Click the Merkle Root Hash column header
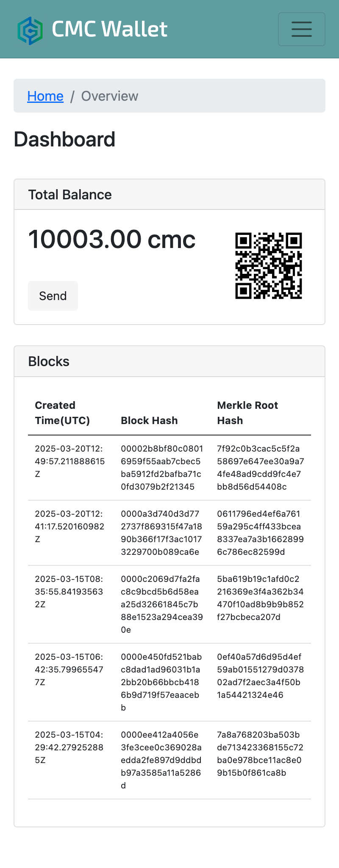Screen dimensions: 339x868 pyautogui.click(x=247, y=413)
